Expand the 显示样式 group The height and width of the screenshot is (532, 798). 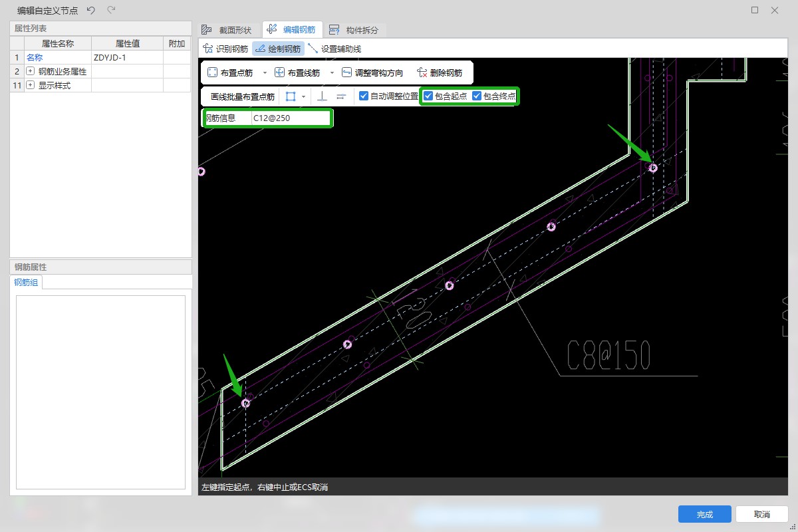(x=30, y=85)
